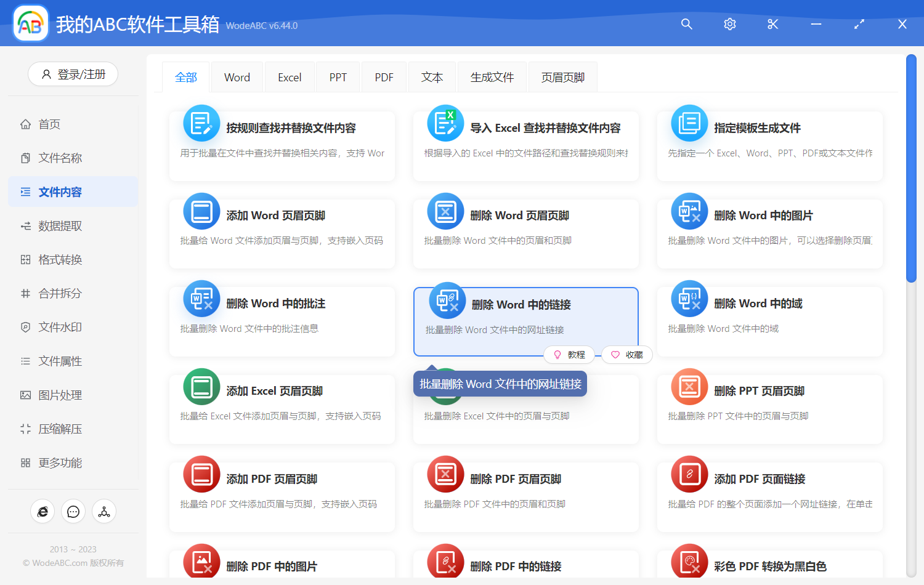Click the 登录/注册 button
This screenshot has width=924, height=585.
pyautogui.click(x=73, y=74)
